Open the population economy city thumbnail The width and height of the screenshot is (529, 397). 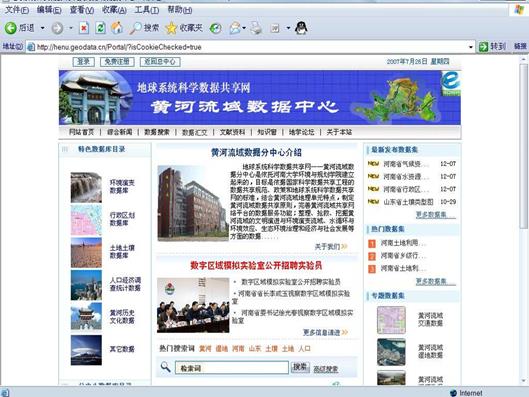point(86,285)
